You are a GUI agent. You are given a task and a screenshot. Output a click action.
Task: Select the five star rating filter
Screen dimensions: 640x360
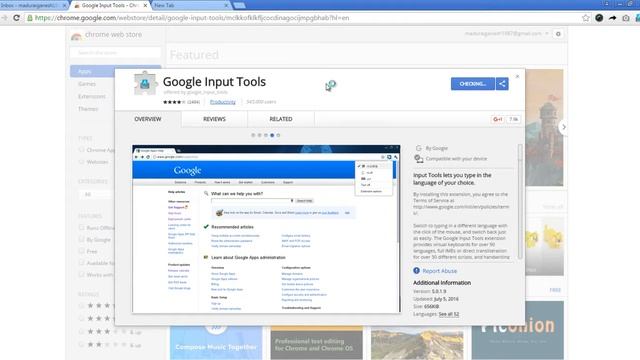pos(81,305)
